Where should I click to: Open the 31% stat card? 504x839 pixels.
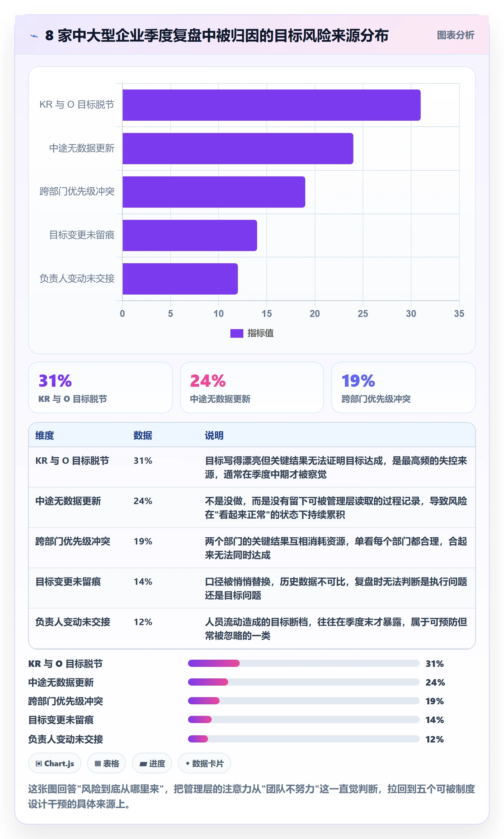coord(100,387)
